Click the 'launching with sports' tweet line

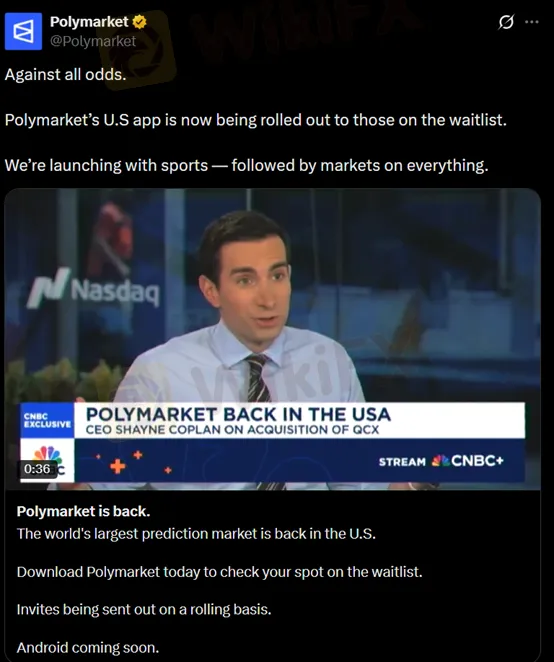click(247, 165)
